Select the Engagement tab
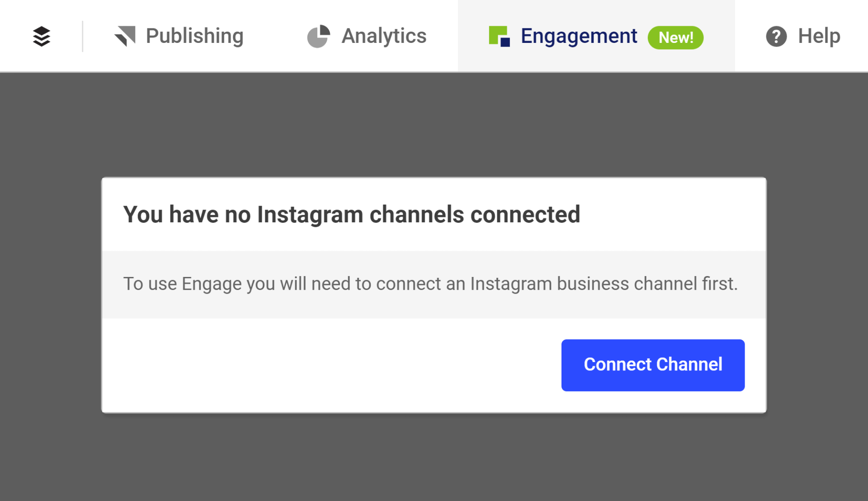Viewport: 868px width, 501px height. pyautogui.click(x=579, y=35)
